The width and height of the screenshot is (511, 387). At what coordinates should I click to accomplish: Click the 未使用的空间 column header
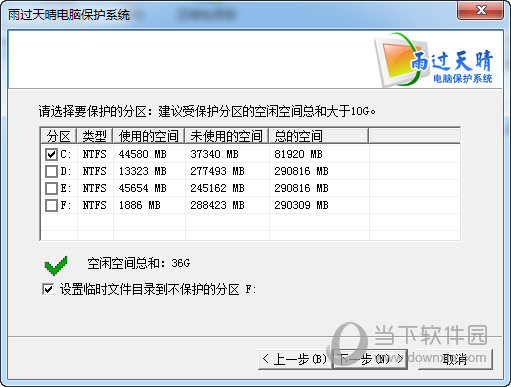coord(227,136)
